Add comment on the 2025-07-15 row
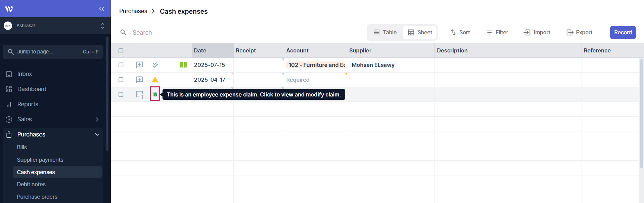 tap(139, 65)
